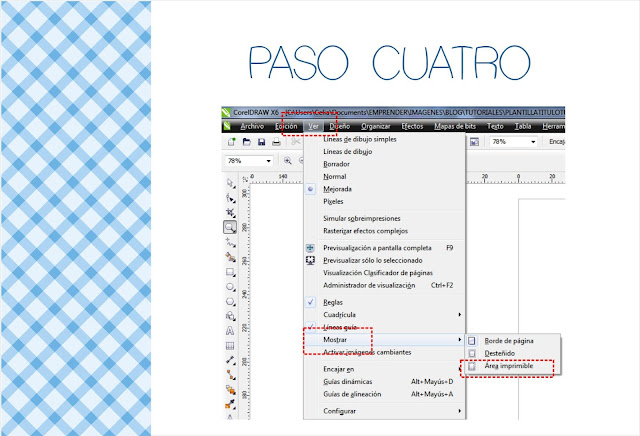Choose Borrador view mode
This screenshot has width=640, height=436.
[x=336, y=164]
